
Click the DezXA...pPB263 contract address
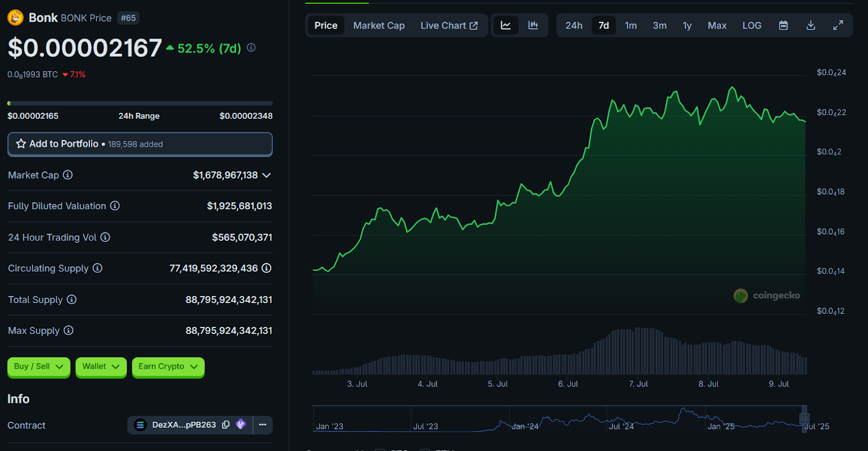[x=184, y=425]
